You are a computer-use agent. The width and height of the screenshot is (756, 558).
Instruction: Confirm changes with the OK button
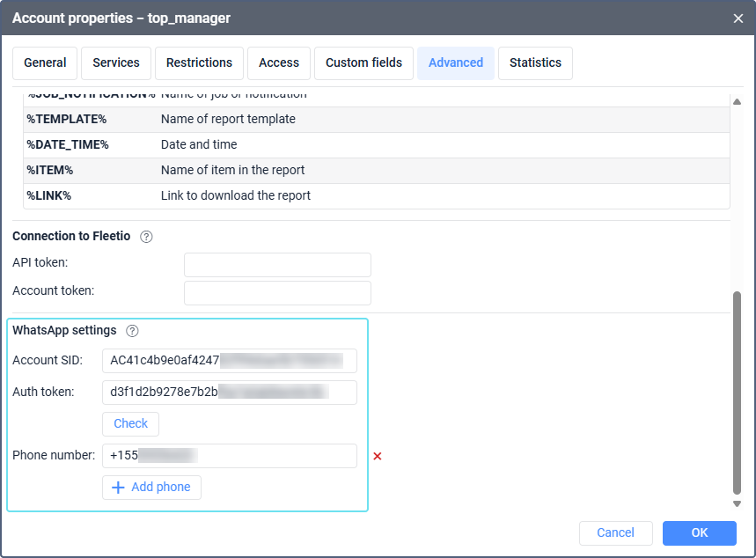pos(699,532)
